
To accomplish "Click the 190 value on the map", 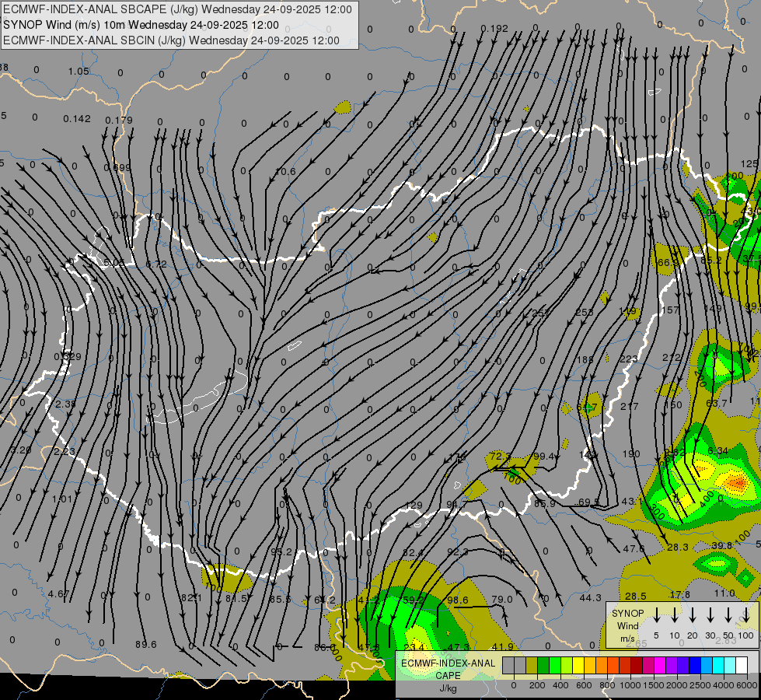I will coord(631,453).
